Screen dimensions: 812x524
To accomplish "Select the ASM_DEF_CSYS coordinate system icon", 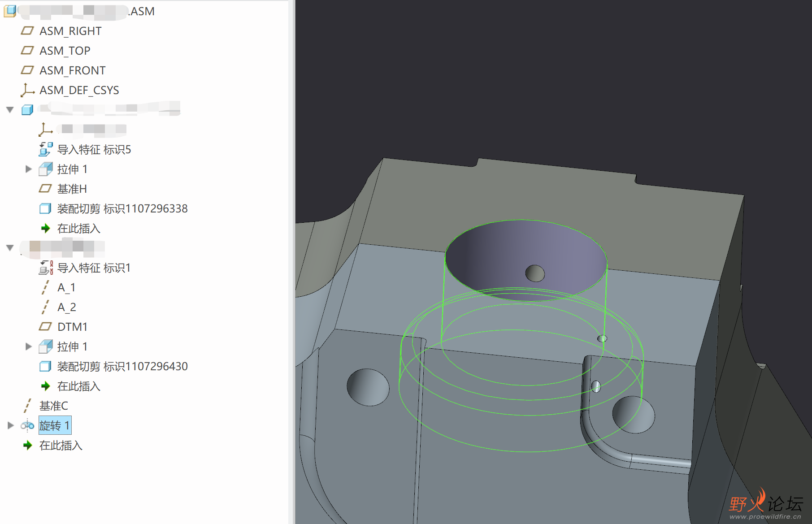I will [x=27, y=90].
